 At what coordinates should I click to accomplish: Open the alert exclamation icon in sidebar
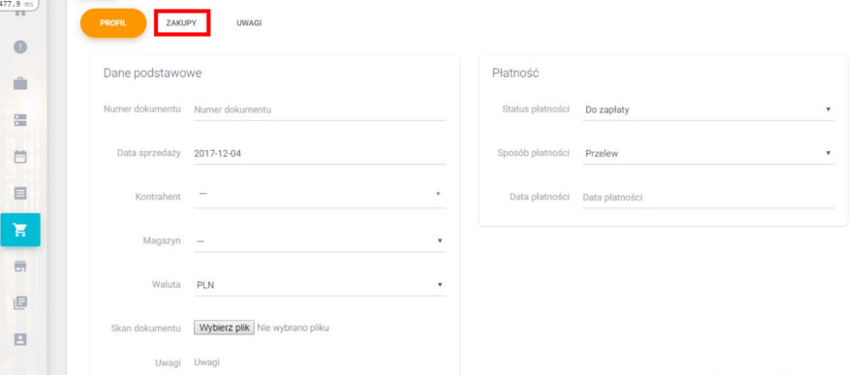pos(20,47)
